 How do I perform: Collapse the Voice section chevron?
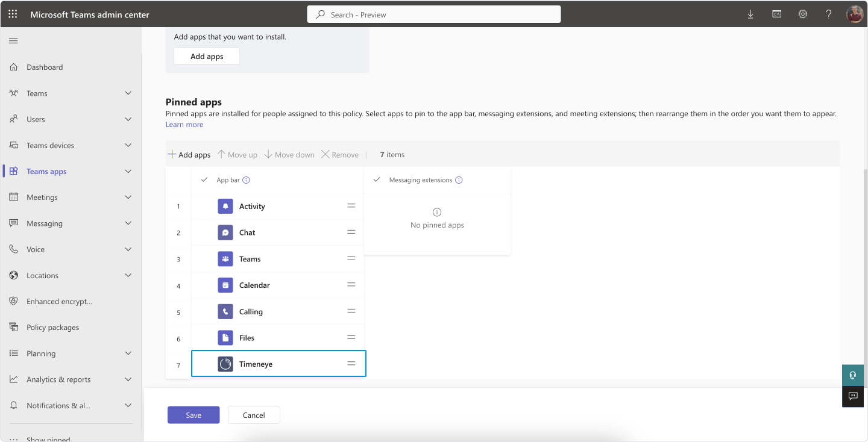pos(127,249)
